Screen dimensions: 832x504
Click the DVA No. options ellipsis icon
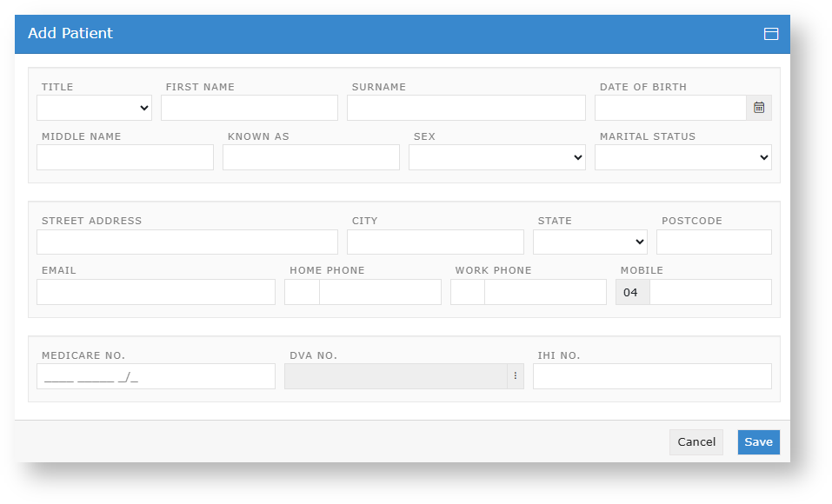(515, 376)
